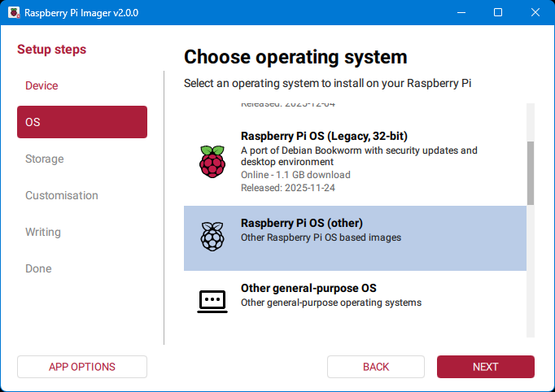The height and width of the screenshot is (392, 555).
Task: Click the red raspberry icon for Legacy OS
Action: pos(212,162)
